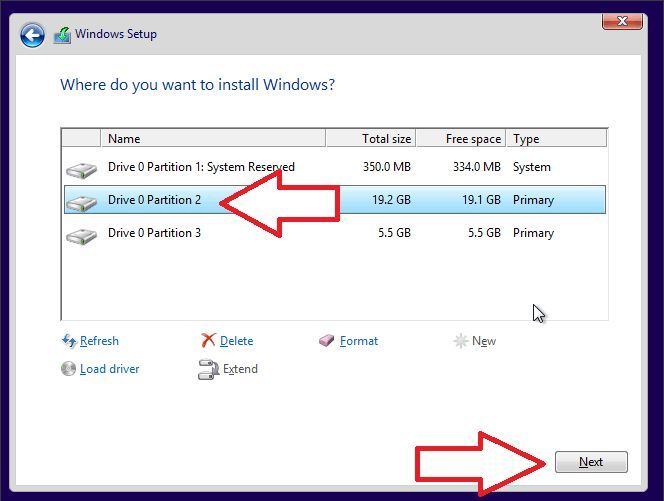Screen dimensions: 664x501
Task: Open Load driver link
Action: click(109, 369)
